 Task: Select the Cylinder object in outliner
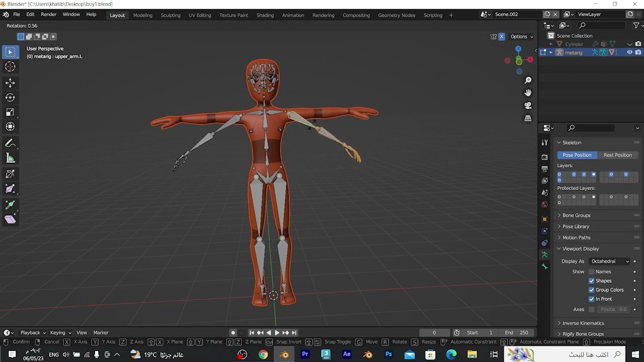pos(574,44)
